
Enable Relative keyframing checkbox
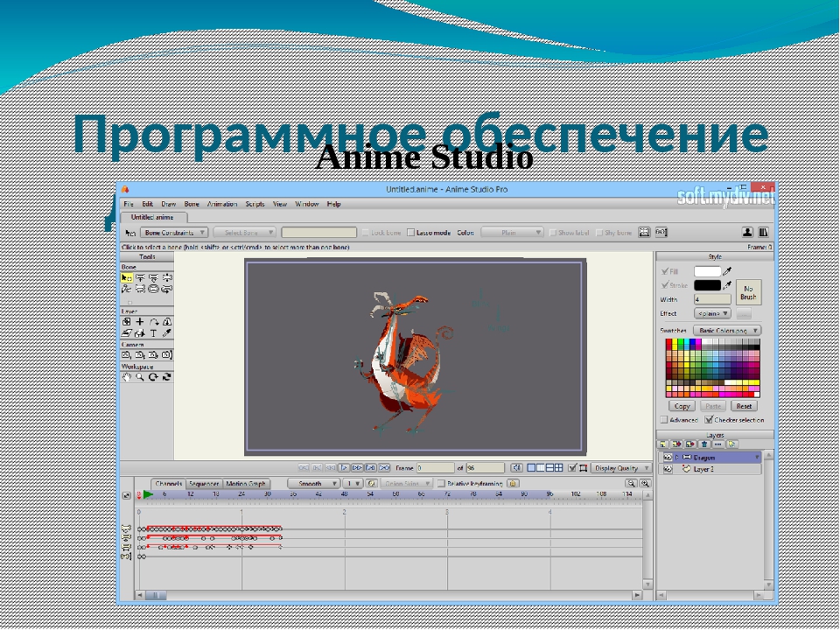coord(441,483)
